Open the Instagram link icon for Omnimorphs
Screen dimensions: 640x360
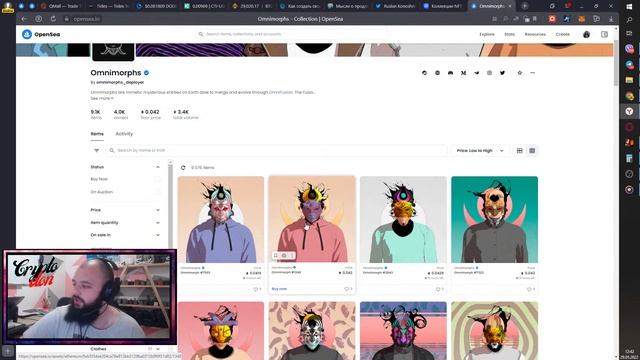(x=489, y=73)
